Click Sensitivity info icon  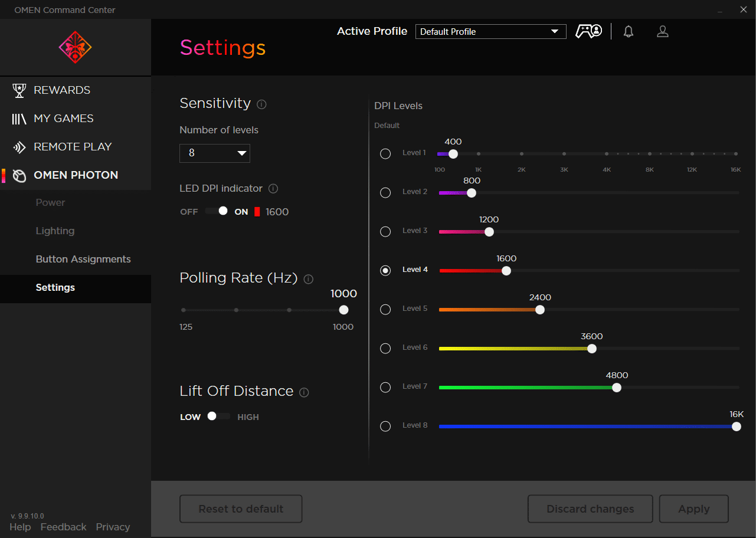coord(262,104)
